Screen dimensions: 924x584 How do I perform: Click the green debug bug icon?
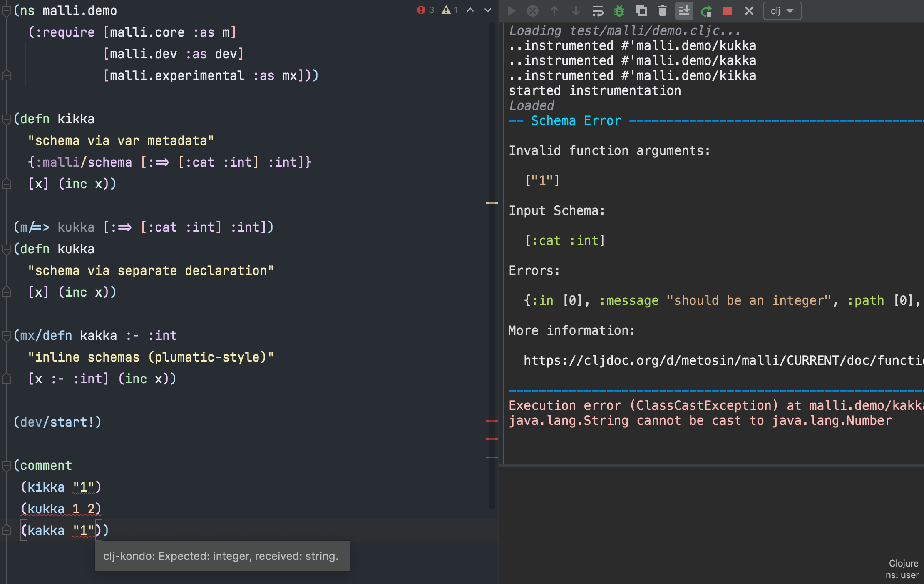(619, 11)
